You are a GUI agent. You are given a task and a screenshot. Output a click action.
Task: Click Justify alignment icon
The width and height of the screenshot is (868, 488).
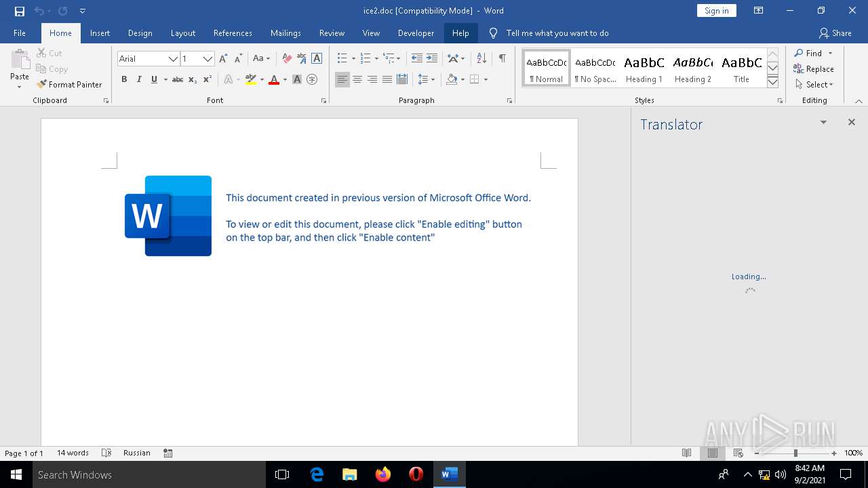click(387, 79)
